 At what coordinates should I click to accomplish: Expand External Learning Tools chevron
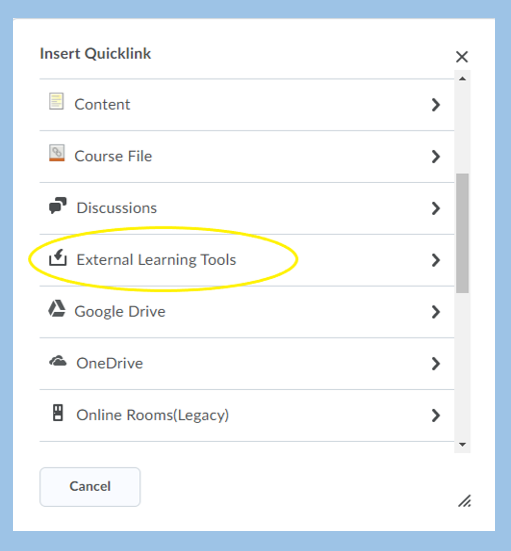pyautogui.click(x=436, y=260)
